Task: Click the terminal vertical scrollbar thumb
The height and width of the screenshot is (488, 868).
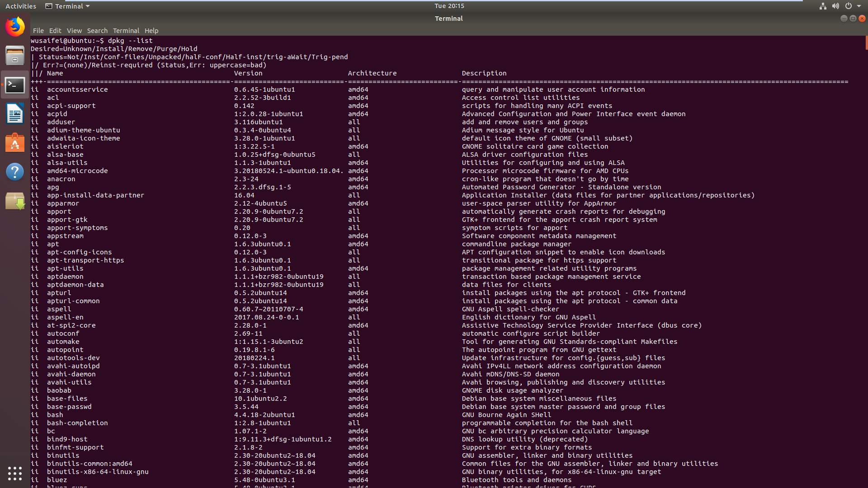Action: click(866, 43)
